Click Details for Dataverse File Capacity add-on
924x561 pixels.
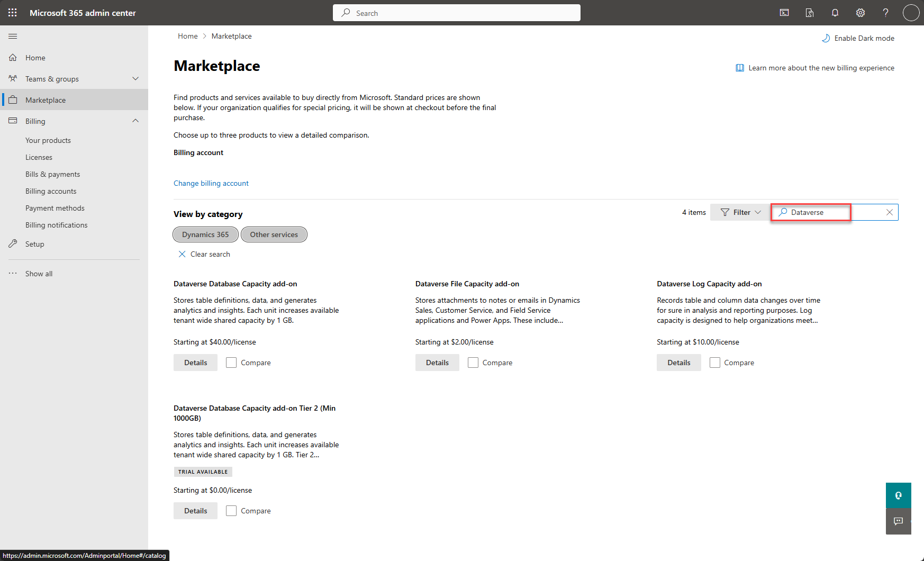point(437,363)
